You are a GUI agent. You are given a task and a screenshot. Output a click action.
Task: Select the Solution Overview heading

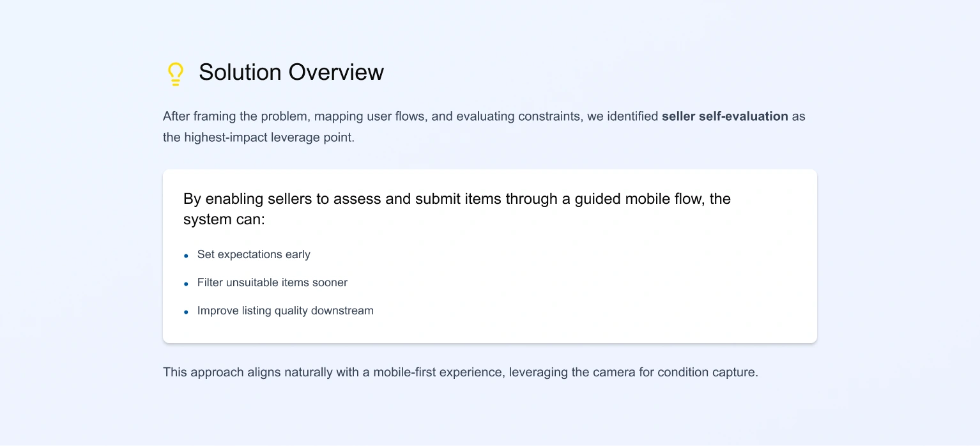[x=291, y=72]
